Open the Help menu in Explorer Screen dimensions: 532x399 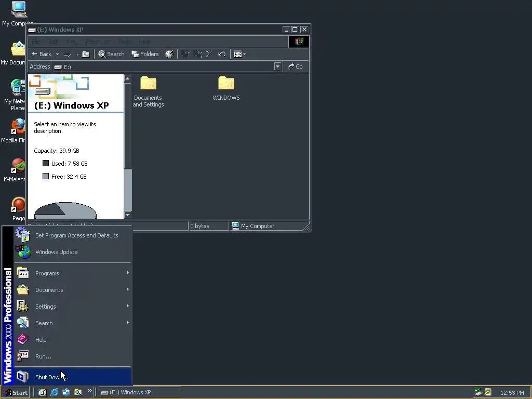tap(144, 42)
